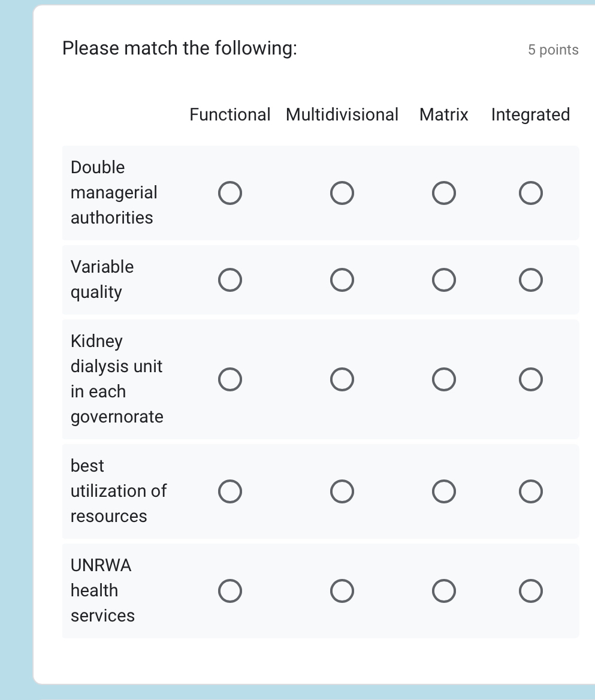The height and width of the screenshot is (700, 595).
Task: Select Multidivisional for best utilization of resources
Action: [x=342, y=491]
